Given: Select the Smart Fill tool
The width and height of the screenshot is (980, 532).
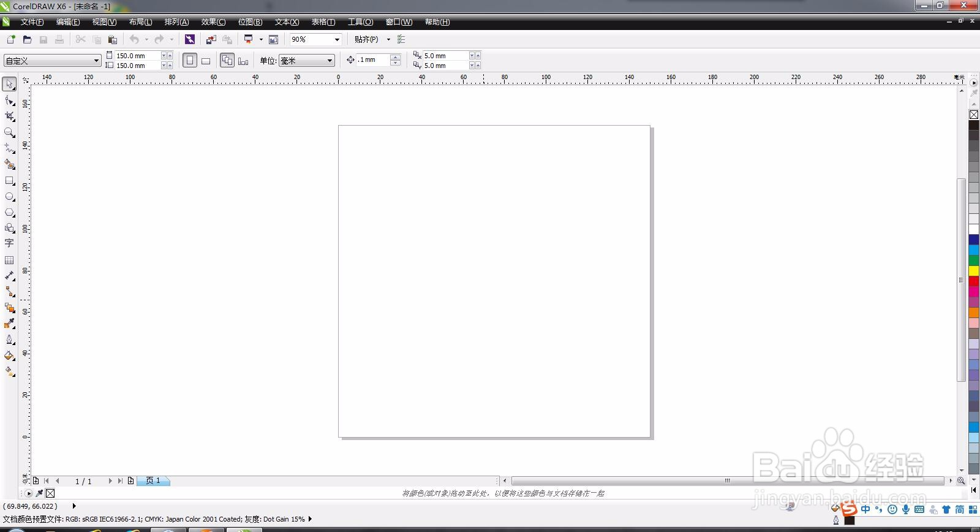Looking at the screenshot, I should point(9,164).
